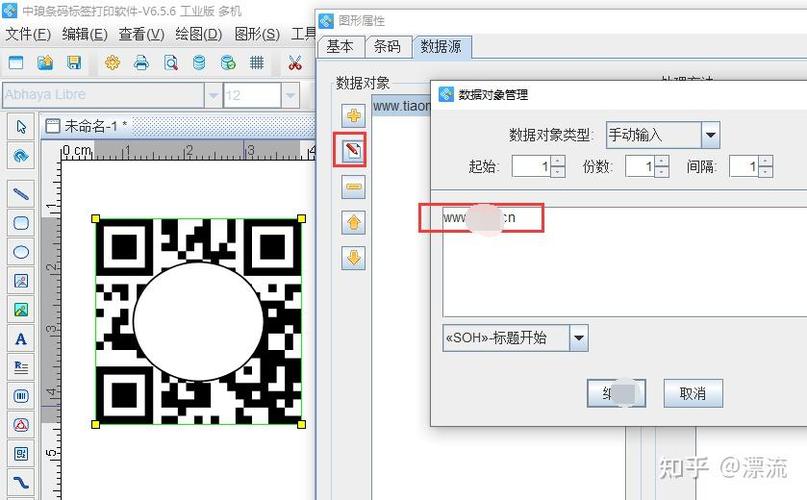Select the rounded rectangle tool
The image size is (807, 500).
(21, 223)
